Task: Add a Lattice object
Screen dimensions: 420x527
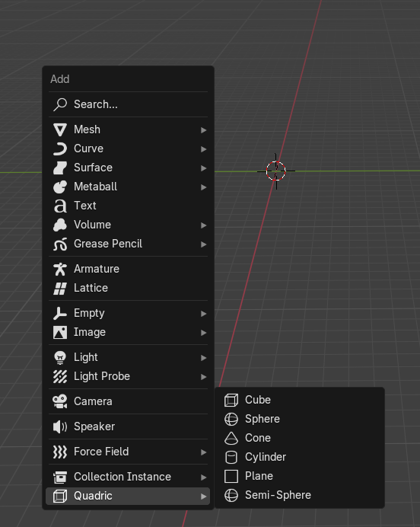Action: [128, 288]
